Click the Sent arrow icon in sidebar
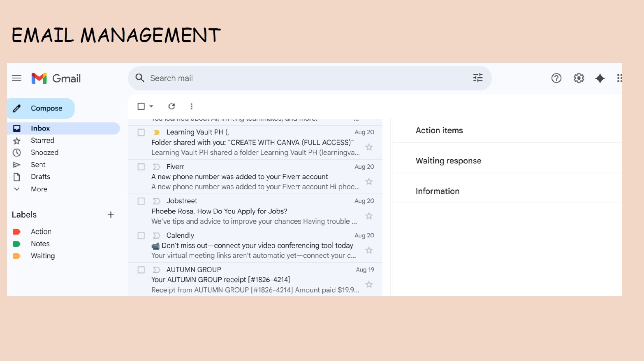 (16, 165)
